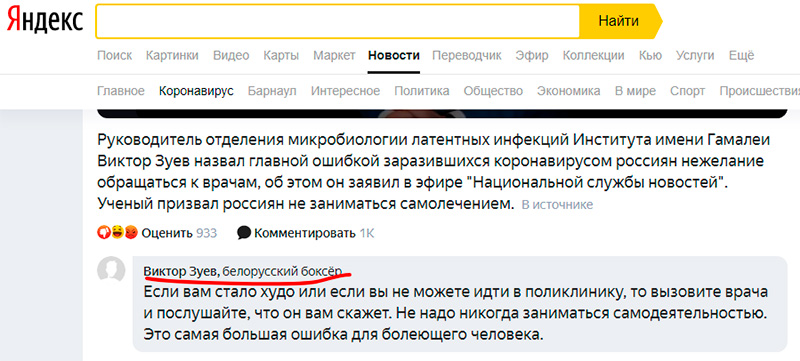Click the reaction emoji icons next to Оценить
The image size is (800, 361).
coord(118,233)
